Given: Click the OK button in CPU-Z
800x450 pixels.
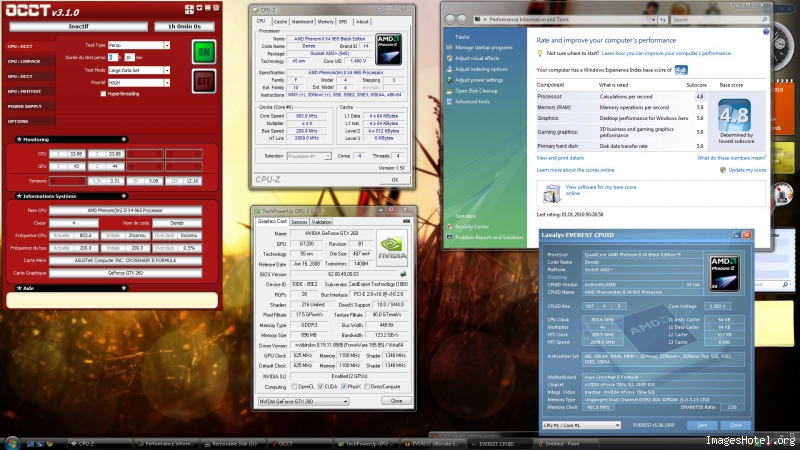Looking at the screenshot, I should [x=394, y=180].
